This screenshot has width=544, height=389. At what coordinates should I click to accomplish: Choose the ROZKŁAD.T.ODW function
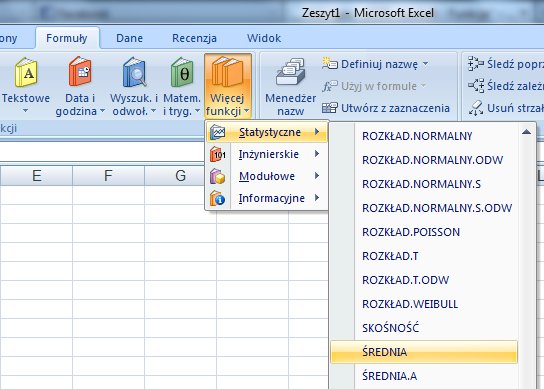tap(424, 280)
